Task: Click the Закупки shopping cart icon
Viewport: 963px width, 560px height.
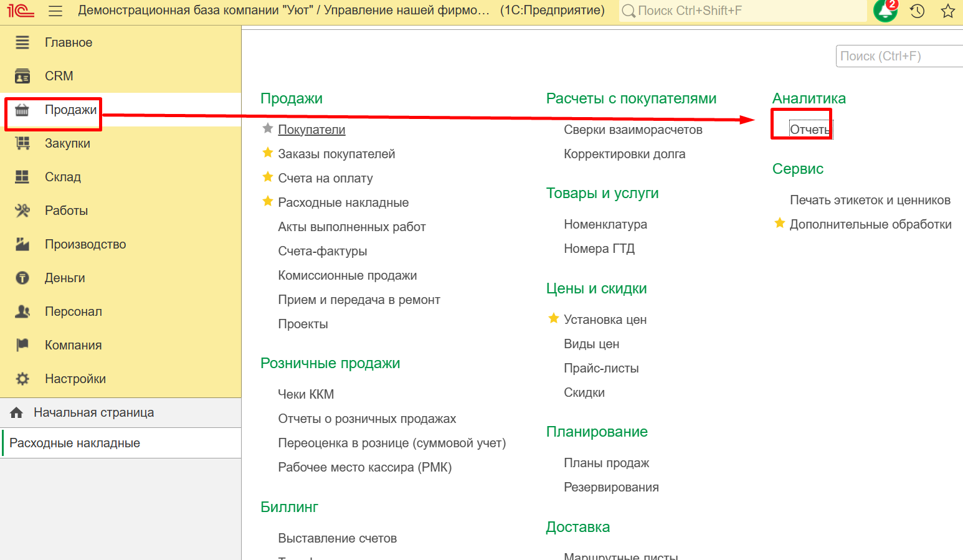Action: tap(22, 143)
